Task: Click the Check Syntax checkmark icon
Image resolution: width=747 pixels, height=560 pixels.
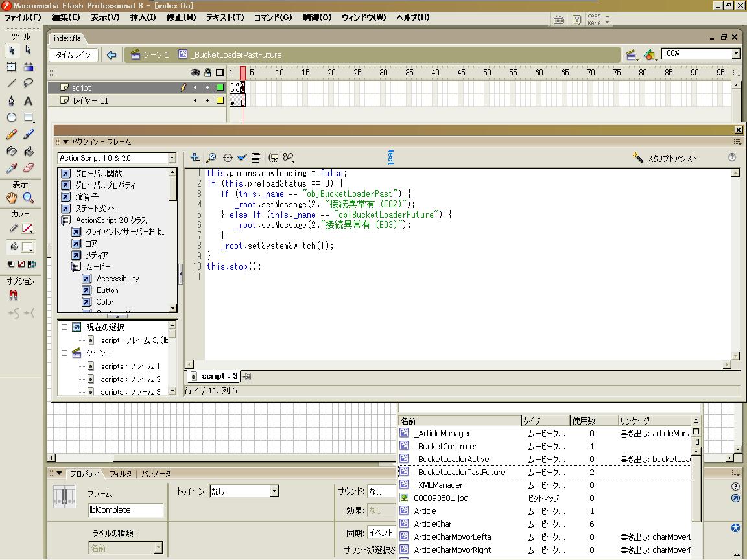Action: [x=242, y=157]
